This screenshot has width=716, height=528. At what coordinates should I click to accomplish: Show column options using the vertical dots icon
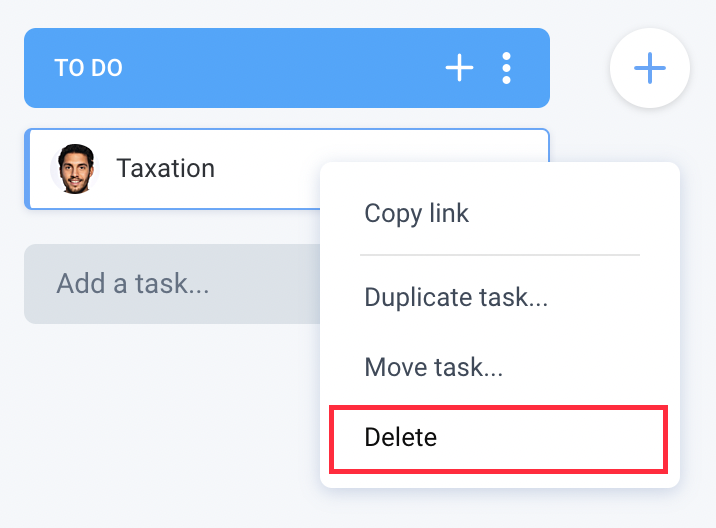pyautogui.click(x=506, y=68)
